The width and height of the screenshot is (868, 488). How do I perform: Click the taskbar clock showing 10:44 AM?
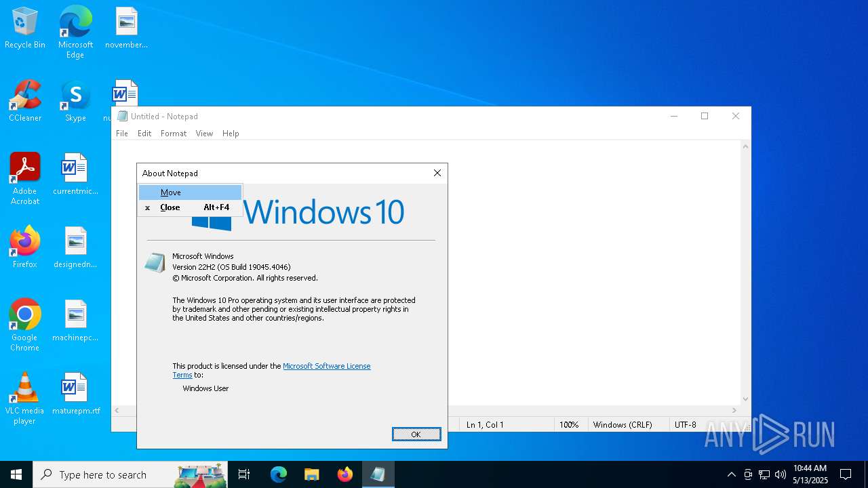[x=810, y=474]
